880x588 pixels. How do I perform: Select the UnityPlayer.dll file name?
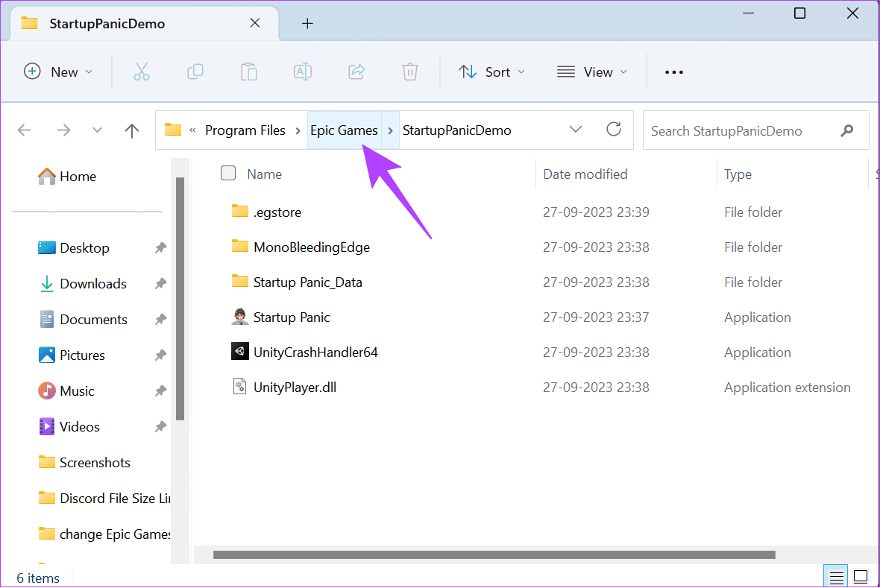click(x=295, y=387)
